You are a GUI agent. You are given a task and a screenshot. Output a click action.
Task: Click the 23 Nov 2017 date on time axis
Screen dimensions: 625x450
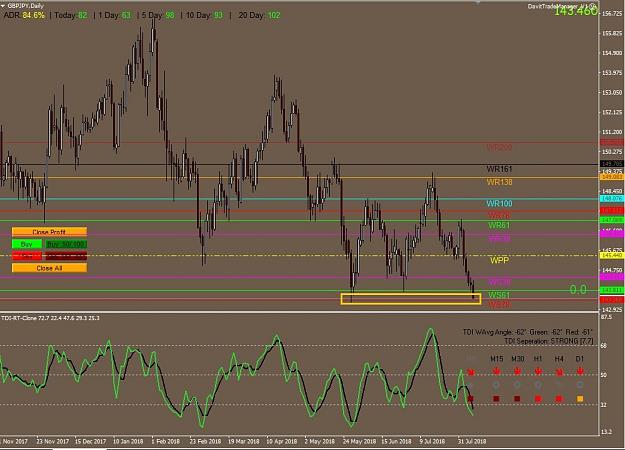(53, 442)
